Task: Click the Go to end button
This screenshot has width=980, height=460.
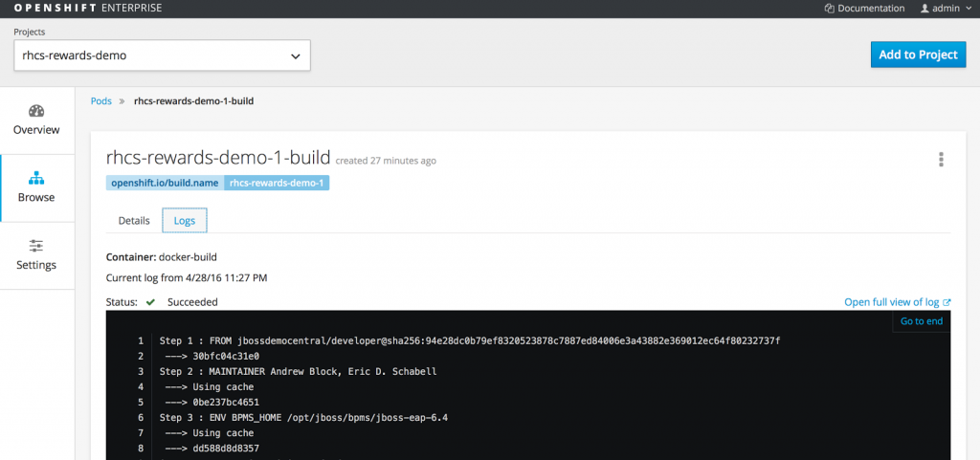Action: (922, 321)
